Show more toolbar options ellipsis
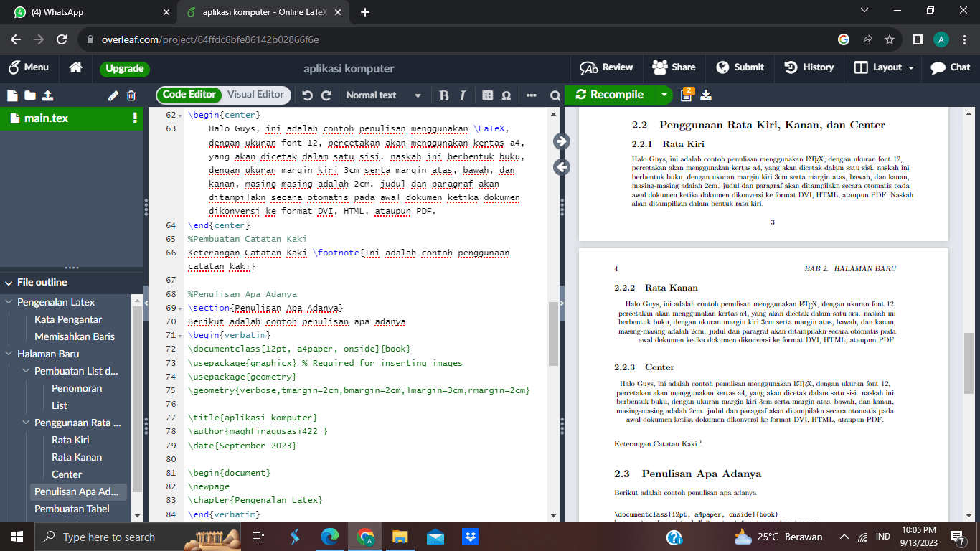 (532, 95)
